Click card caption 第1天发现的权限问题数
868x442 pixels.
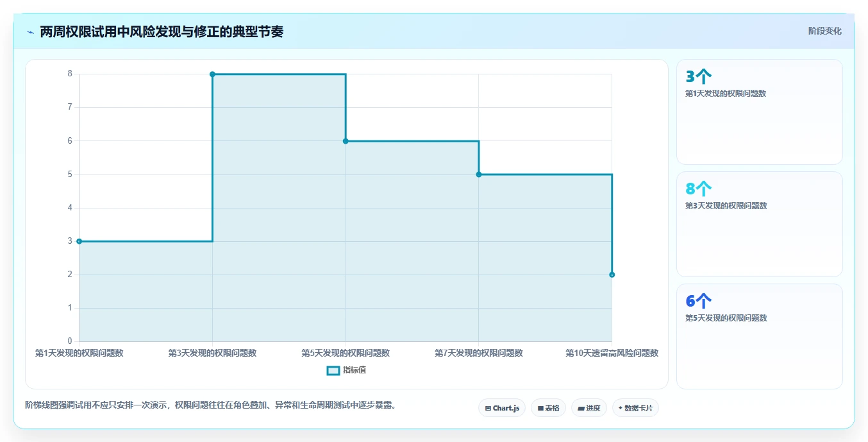point(726,94)
